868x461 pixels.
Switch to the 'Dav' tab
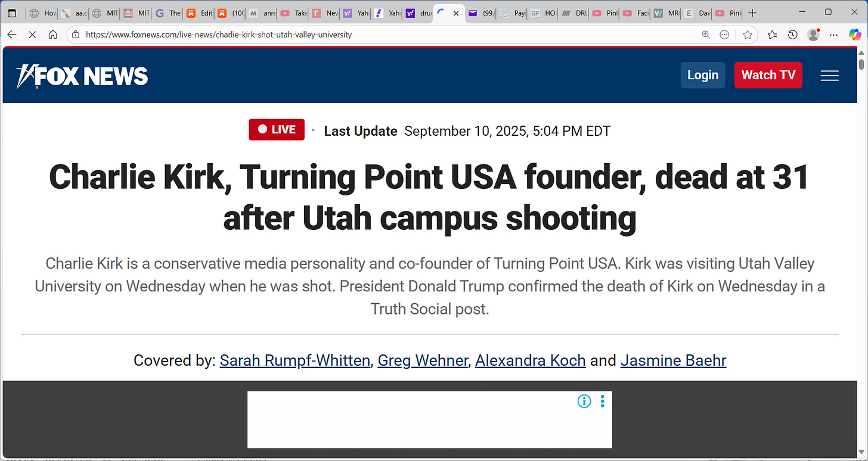697,13
